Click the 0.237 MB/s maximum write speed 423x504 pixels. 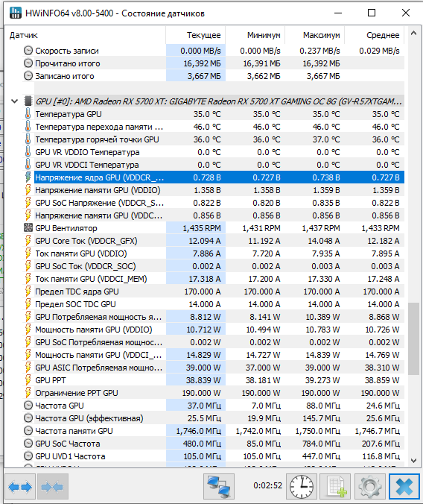[x=319, y=51]
